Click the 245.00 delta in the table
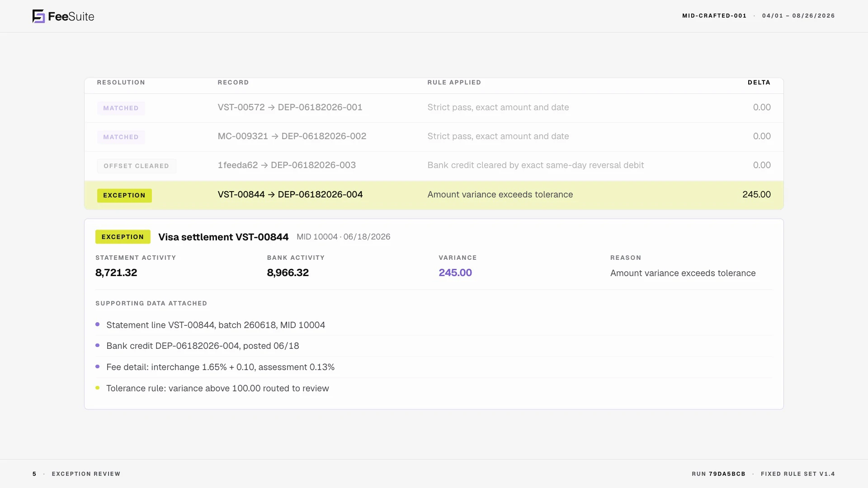This screenshot has height=488, width=868. click(756, 195)
